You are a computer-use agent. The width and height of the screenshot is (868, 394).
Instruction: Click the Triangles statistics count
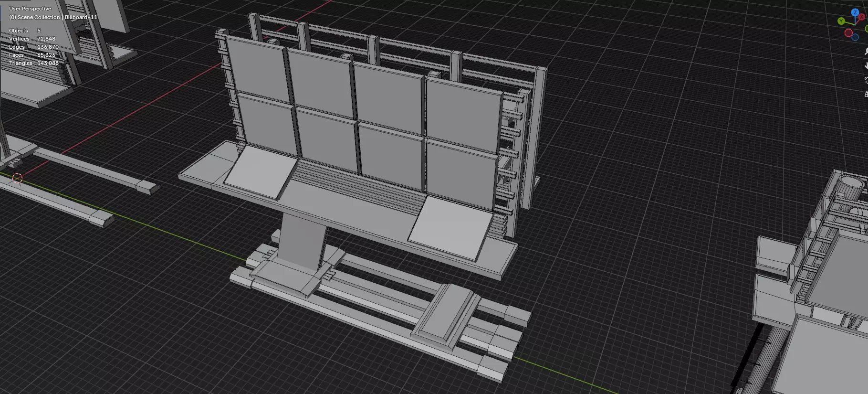pos(48,63)
